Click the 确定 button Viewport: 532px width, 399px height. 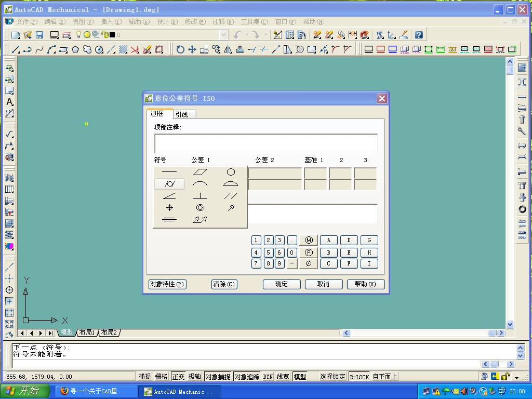pyautogui.click(x=282, y=284)
